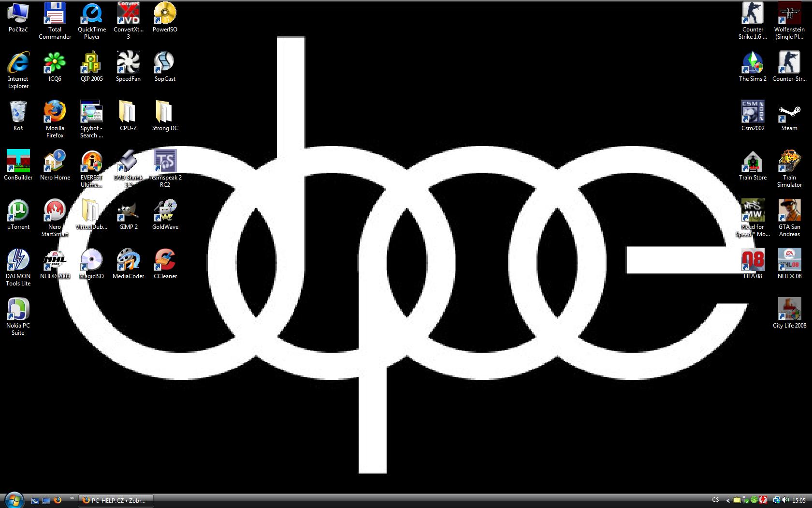Image resolution: width=812 pixels, height=508 pixels.
Task: Open the CS language indicator
Action: 715,500
